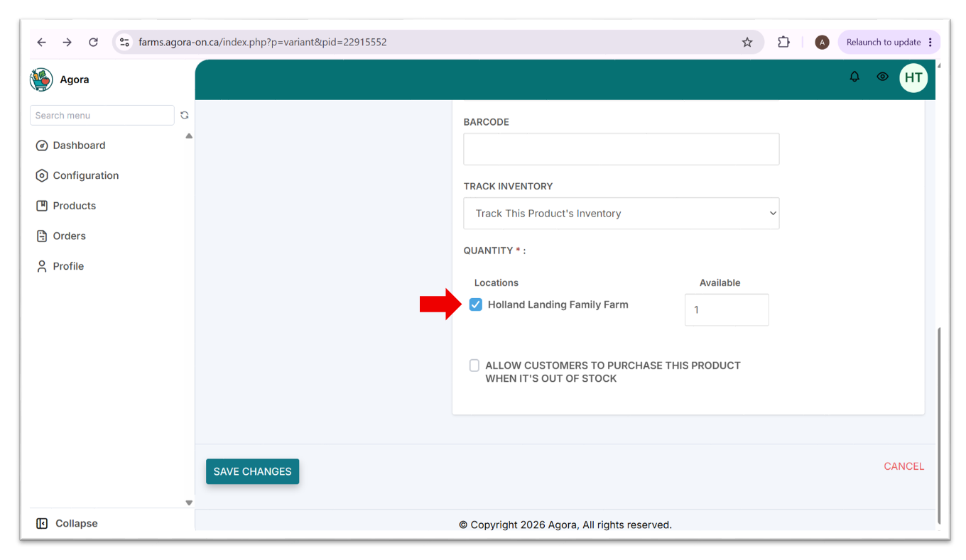Click sidebar scroll up arrow
Screen dimensions: 966x560
[189, 136]
